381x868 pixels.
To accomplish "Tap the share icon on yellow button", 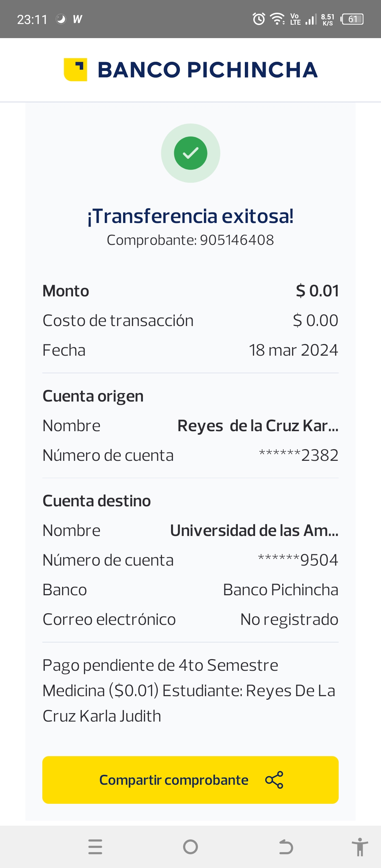I will click(274, 780).
